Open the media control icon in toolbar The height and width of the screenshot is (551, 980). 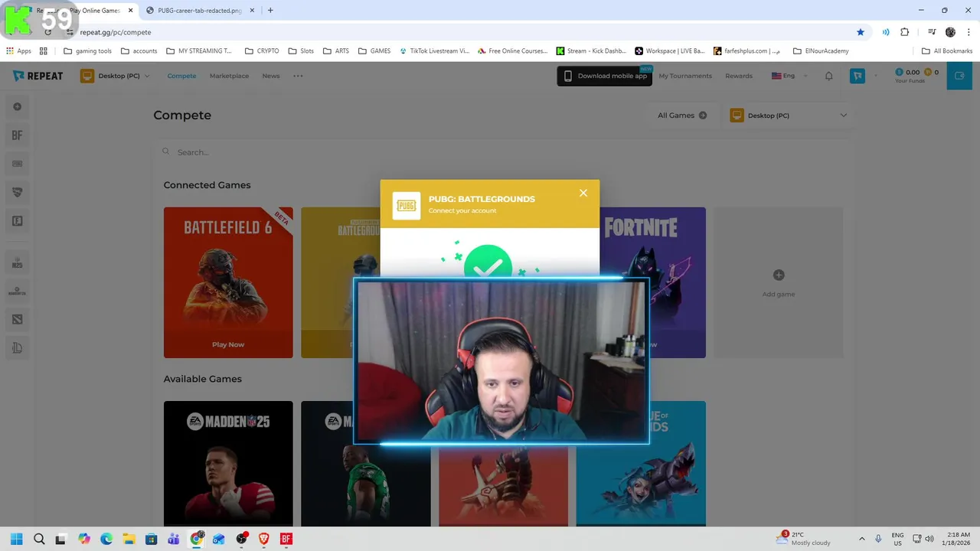pos(932,32)
